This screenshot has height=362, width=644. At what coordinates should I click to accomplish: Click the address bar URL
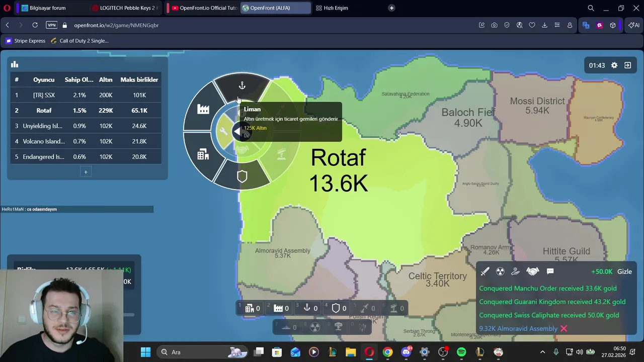pyautogui.click(x=116, y=25)
